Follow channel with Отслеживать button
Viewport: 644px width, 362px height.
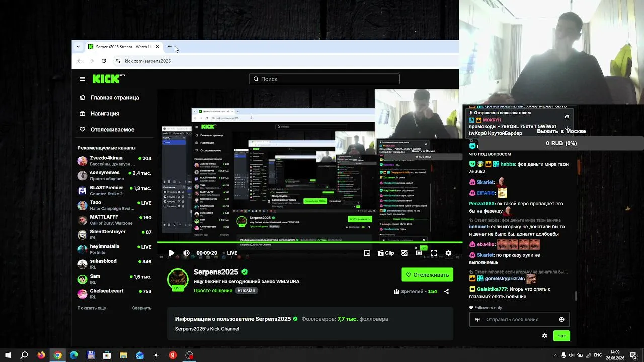(x=427, y=275)
